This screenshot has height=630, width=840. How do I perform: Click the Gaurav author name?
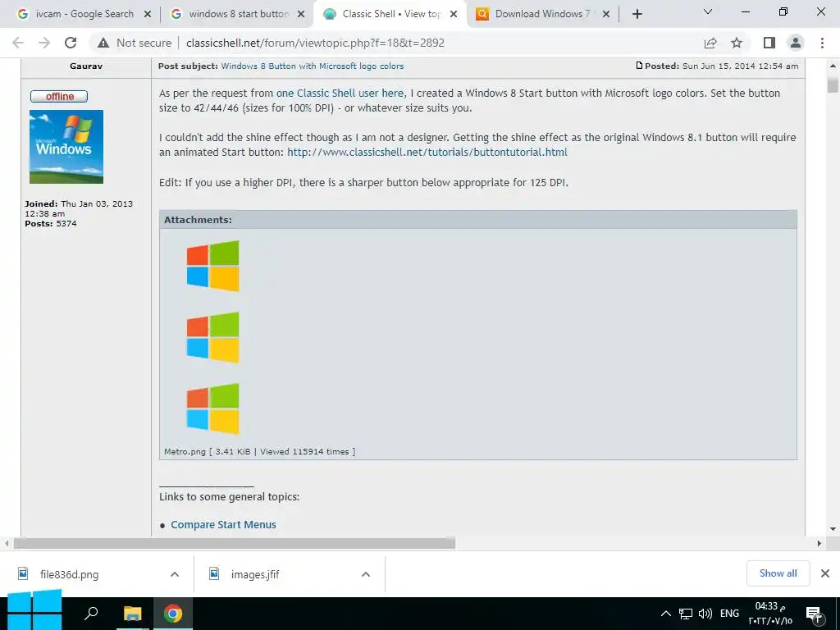tap(85, 66)
